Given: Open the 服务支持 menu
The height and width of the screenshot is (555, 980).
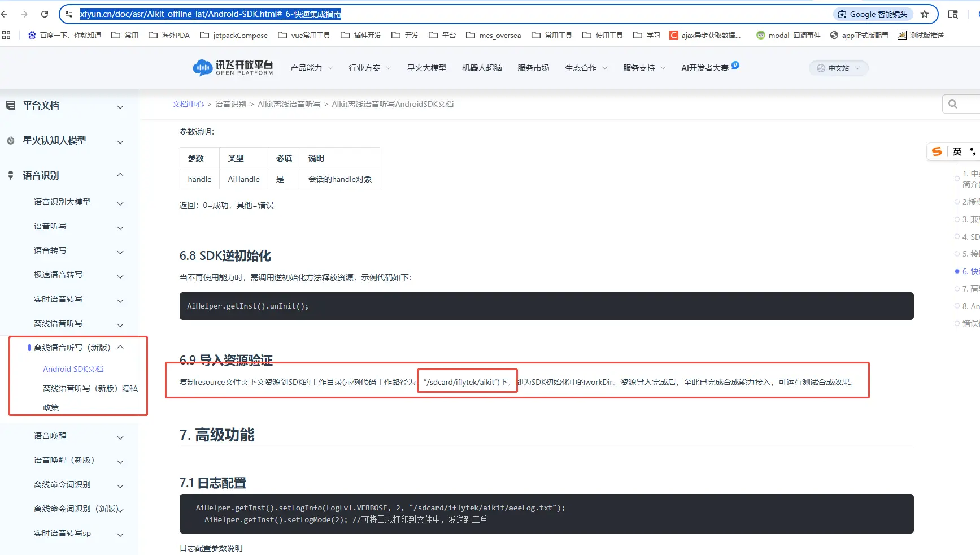Looking at the screenshot, I should click(x=644, y=68).
